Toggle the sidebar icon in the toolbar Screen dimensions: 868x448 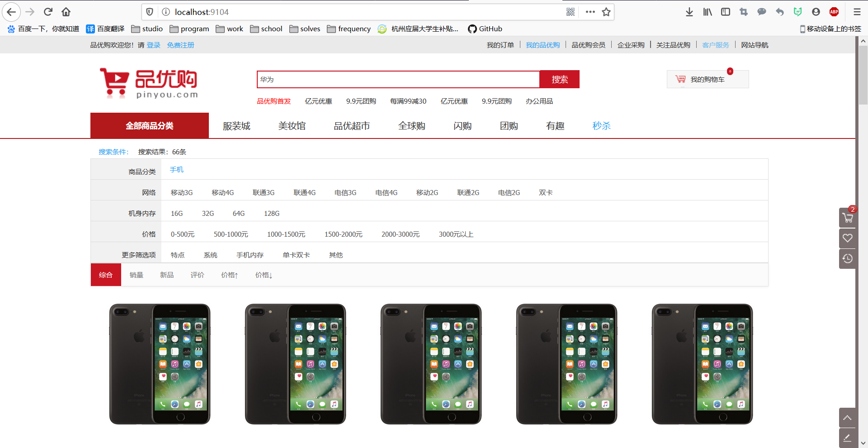pyautogui.click(x=726, y=12)
